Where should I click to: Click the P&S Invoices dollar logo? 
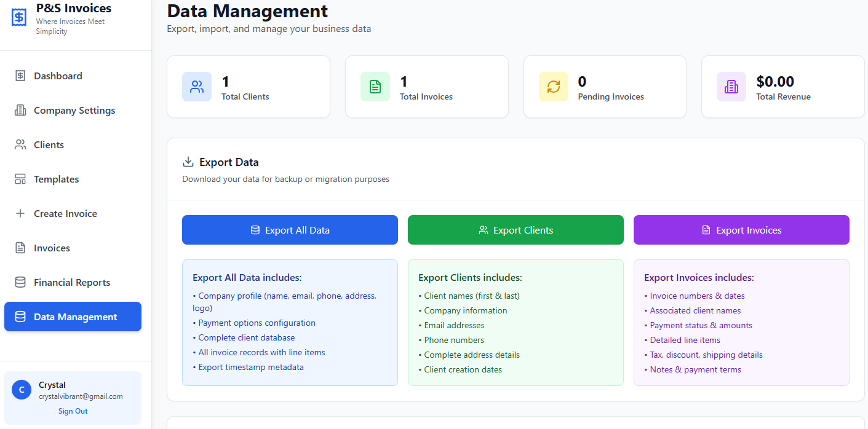pos(18,17)
